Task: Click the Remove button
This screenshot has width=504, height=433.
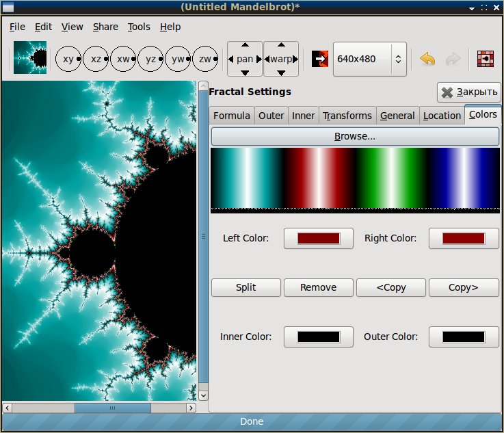Action: (319, 287)
